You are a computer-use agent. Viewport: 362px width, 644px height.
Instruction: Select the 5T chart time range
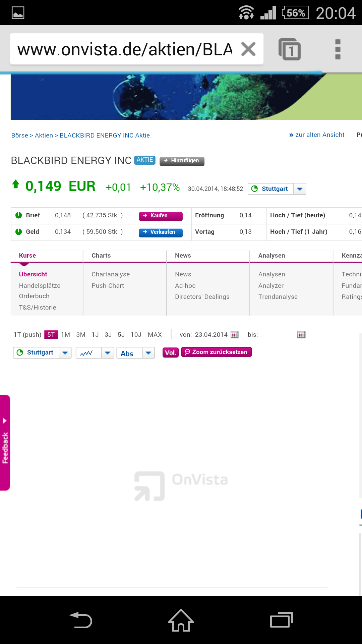click(x=51, y=334)
